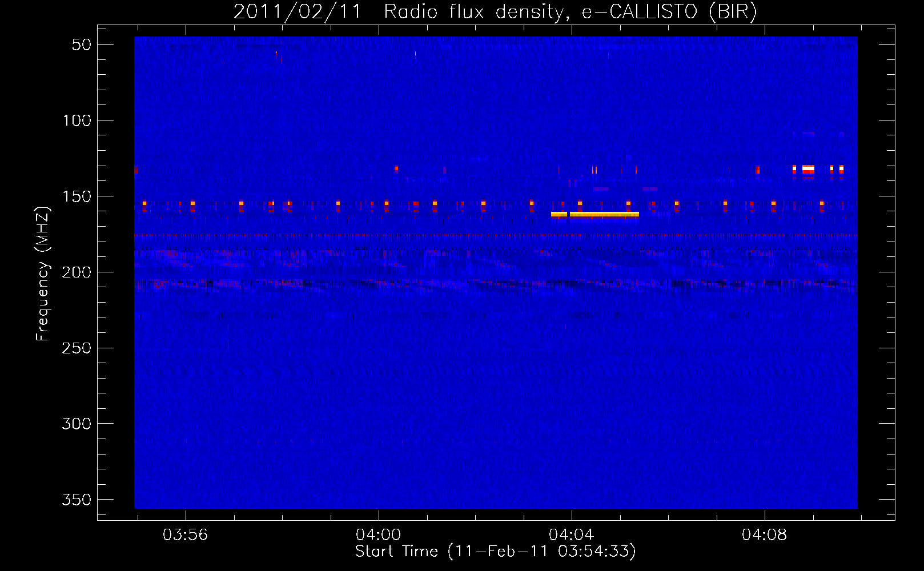
Task: Click the 350 frequency tick label
Action: [77, 500]
